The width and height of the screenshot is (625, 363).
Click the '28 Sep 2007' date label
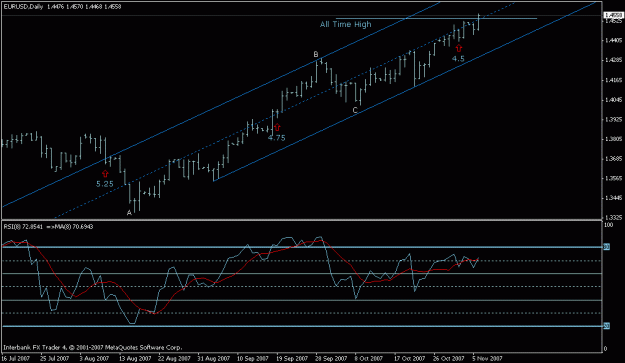(x=330, y=358)
